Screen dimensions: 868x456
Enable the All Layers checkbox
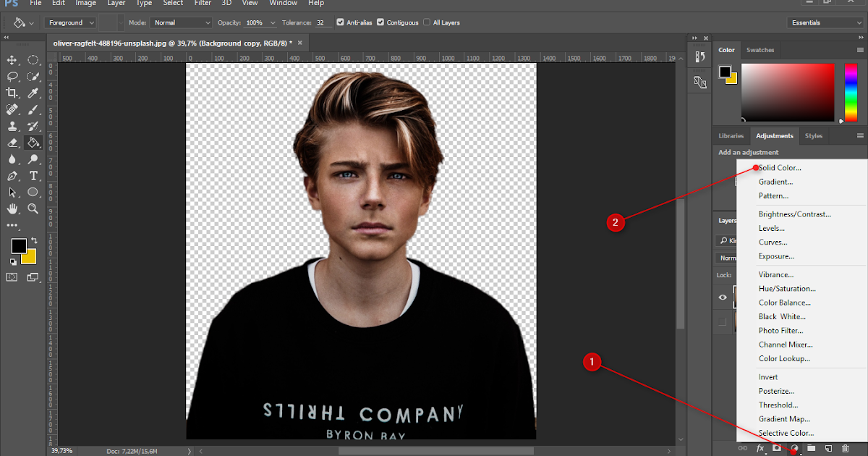[427, 22]
